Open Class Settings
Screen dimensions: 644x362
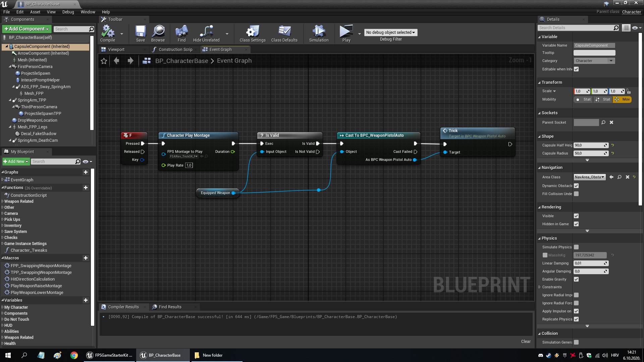coord(252,33)
